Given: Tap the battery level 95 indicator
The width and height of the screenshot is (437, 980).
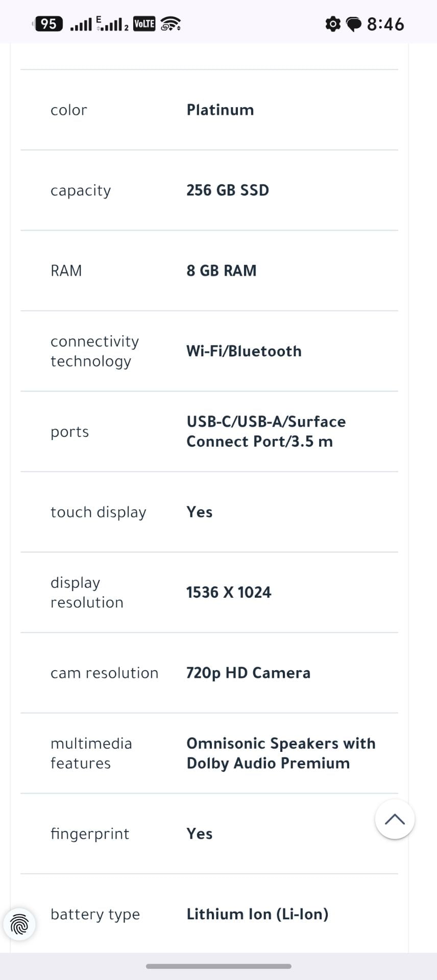Looking at the screenshot, I should tap(48, 23).
